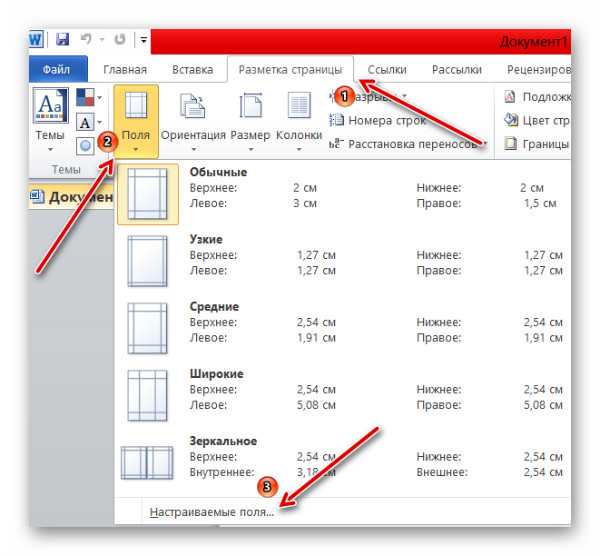
Task: Switch to the Вставка tab
Action: 192,70
